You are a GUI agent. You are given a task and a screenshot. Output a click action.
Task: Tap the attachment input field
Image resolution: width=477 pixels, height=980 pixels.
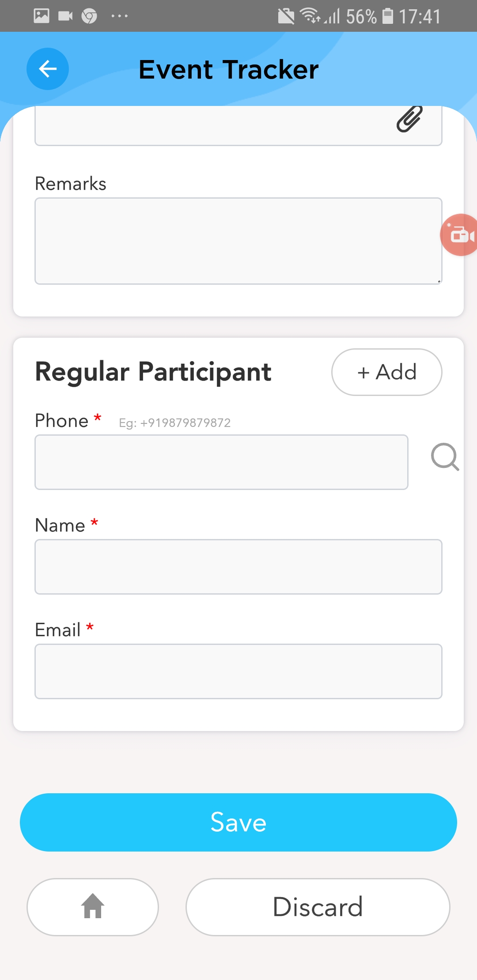[x=212, y=126]
